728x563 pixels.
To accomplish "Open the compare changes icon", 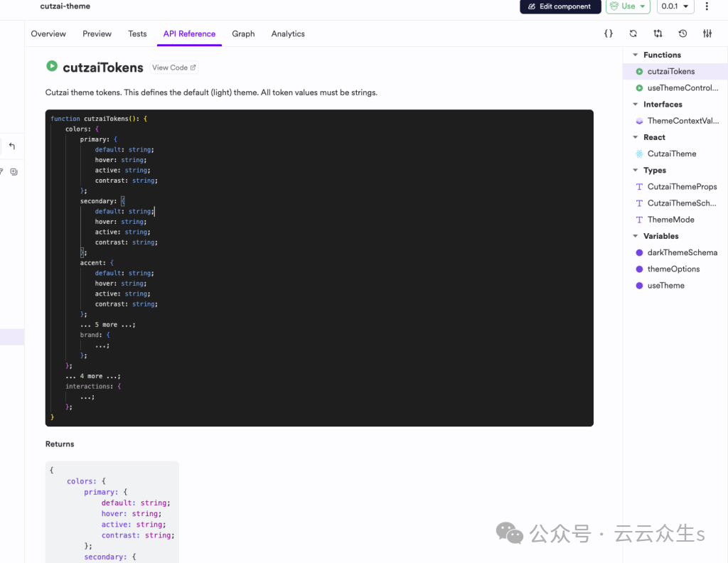I will 658,33.
